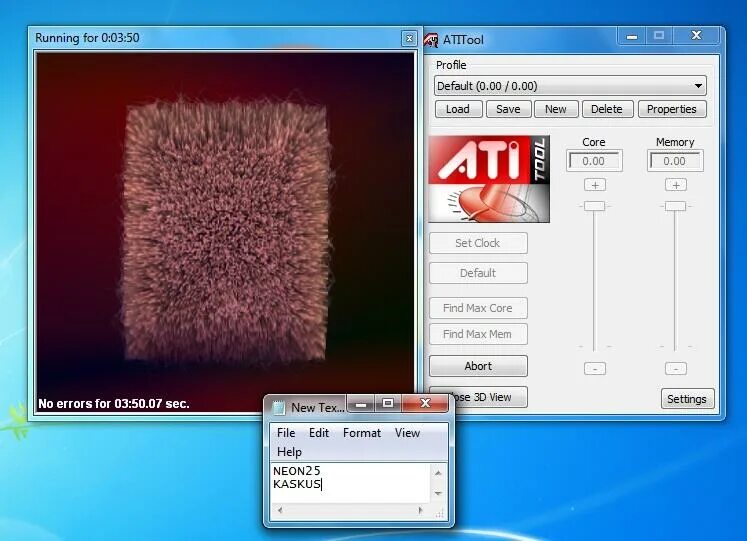Click the KASKUS text line in Notepad
This screenshot has width=747, height=541.
point(297,484)
